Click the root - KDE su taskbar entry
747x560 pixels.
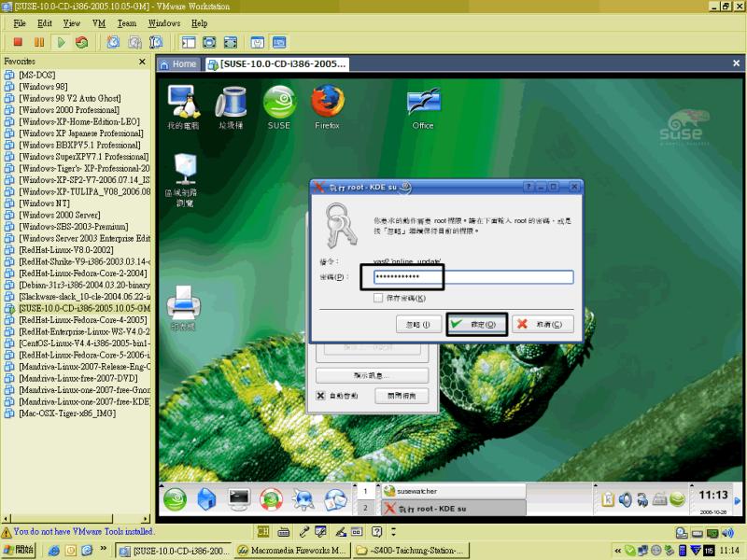pyautogui.click(x=454, y=508)
